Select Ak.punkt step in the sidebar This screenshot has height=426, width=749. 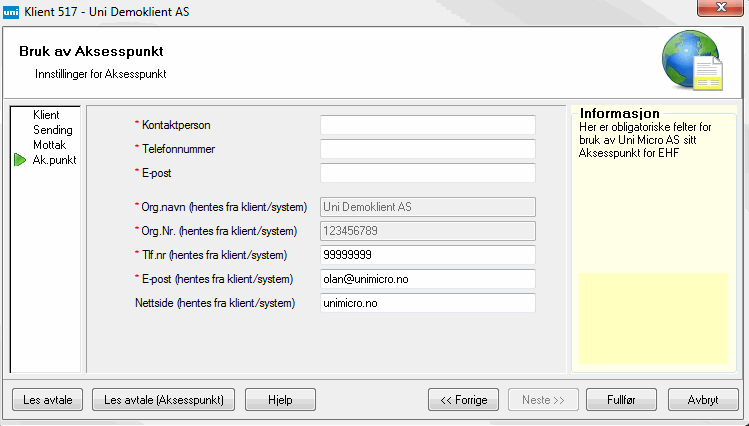pos(54,160)
